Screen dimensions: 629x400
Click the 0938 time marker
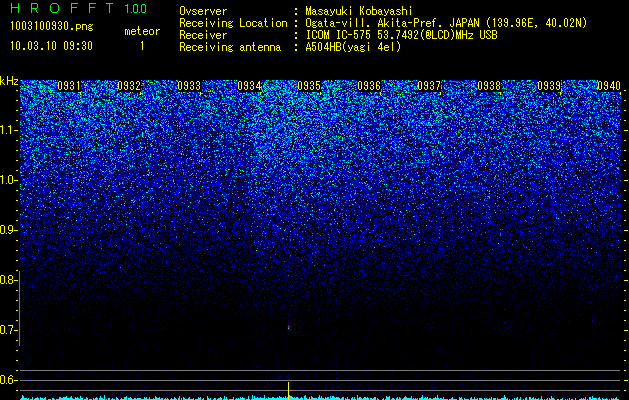[x=489, y=86]
